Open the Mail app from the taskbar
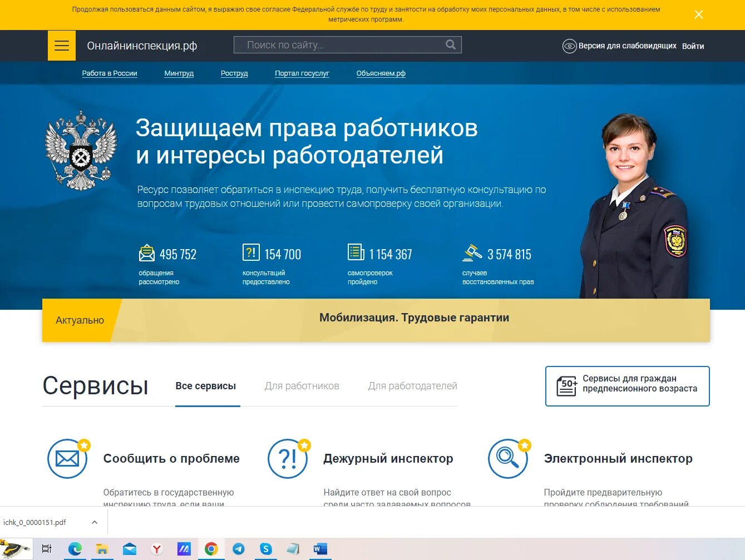The width and height of the screenshot is (745, 560). (x=130, y=549)
